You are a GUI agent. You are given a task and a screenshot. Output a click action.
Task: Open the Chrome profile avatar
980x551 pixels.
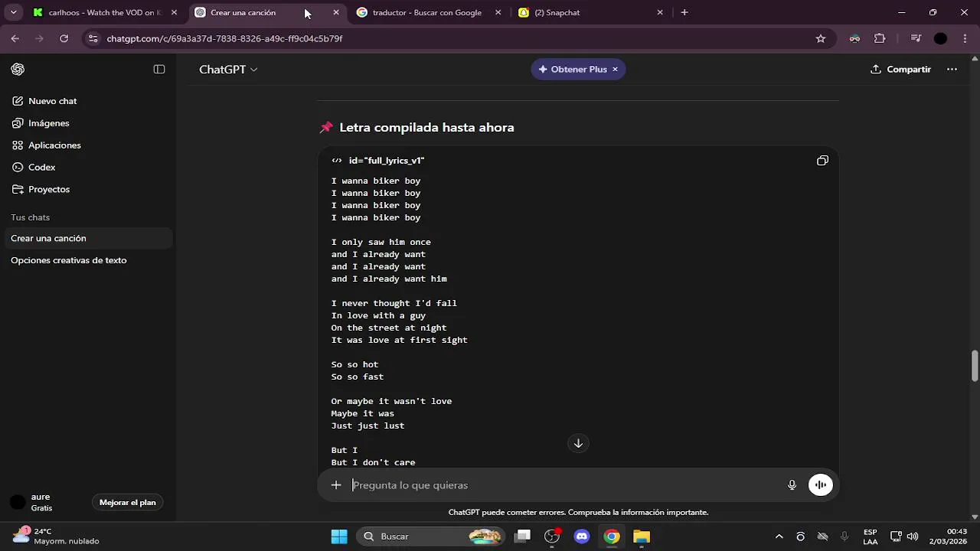click(941, 38)
